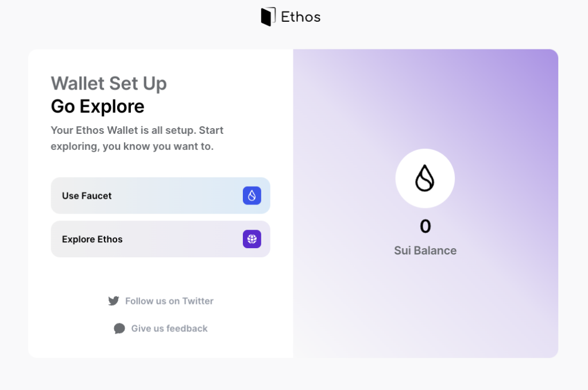Screen dimensions: 588x390
Task: Click the zero balance number
Action: [x=425, y=226]
